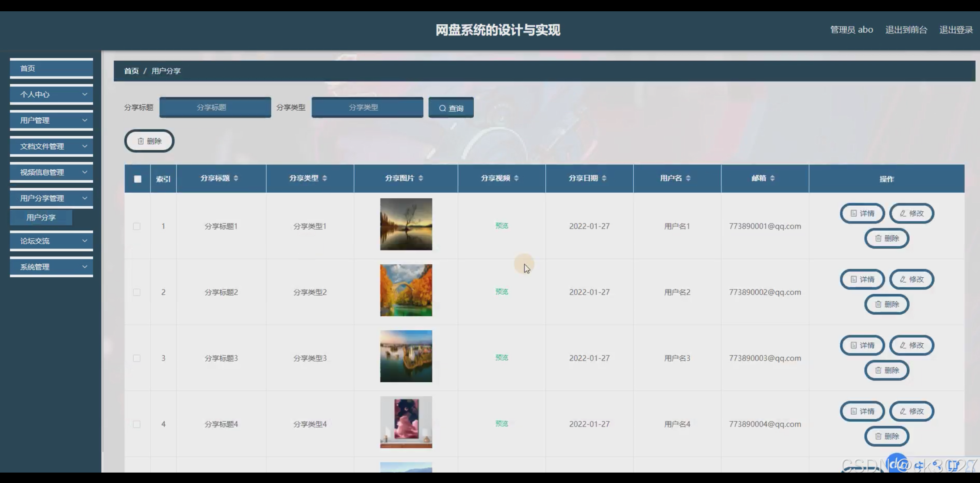This screenshot has height=483, width=980.
Task: Expand the 文档文件管理 sidebar menu
Action: [51, 147]
